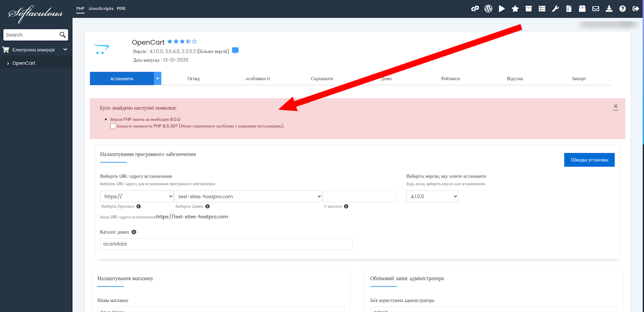Screen dimensions: 644x312
Task: Click the download icon in top bar
Action: [609, 8]
